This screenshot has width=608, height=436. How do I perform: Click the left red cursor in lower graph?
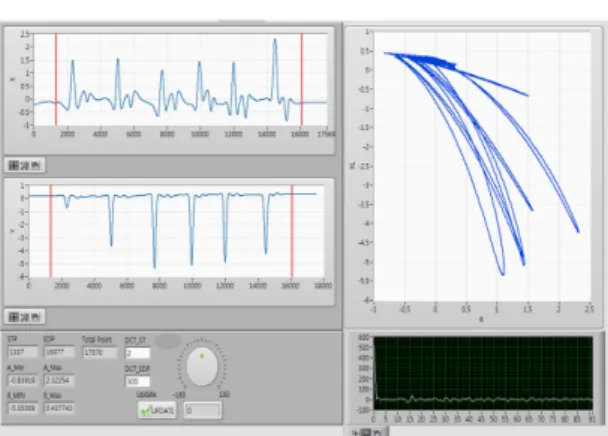(50, 231)
